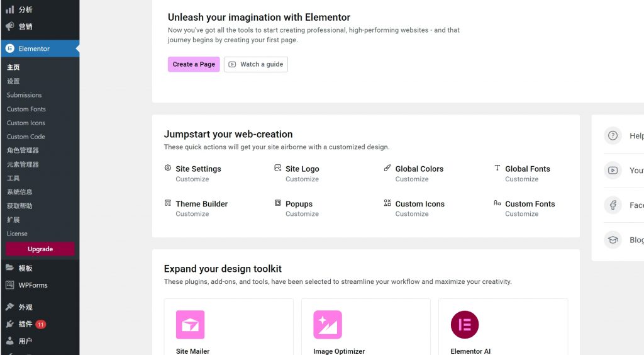Click the Theme Builder layout icon

167,203
